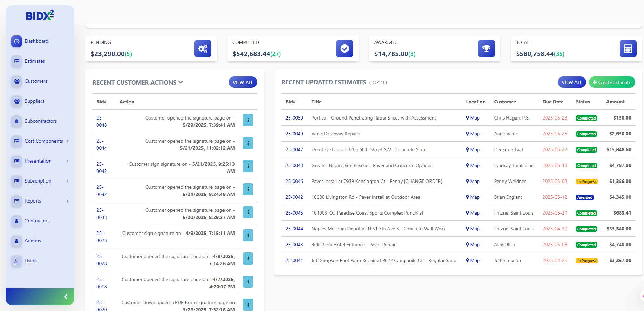Open the Map link for estimate 25-0050
644x311 pixels.
(x=473, y=117)
